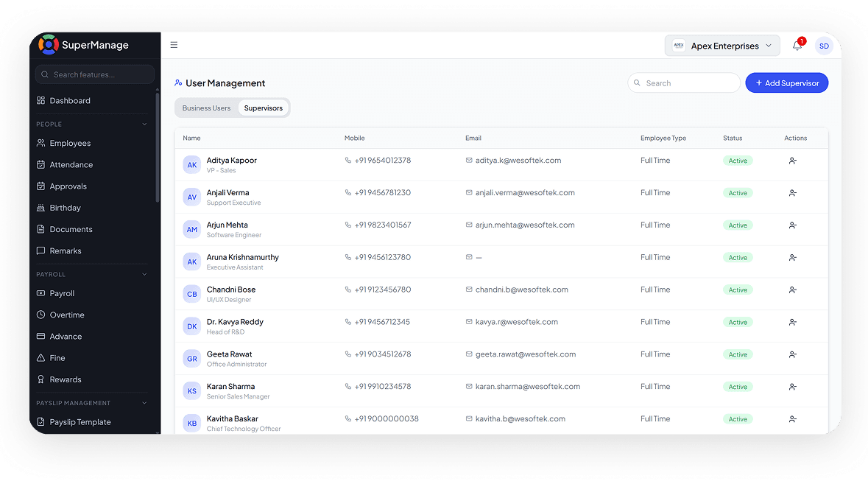Switch to the Business Users tab
This screenshot has height=484, width=868.
pos(206,108)
